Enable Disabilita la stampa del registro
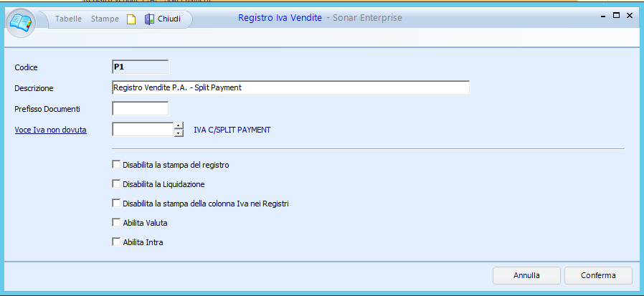 (x=116, y=165)
